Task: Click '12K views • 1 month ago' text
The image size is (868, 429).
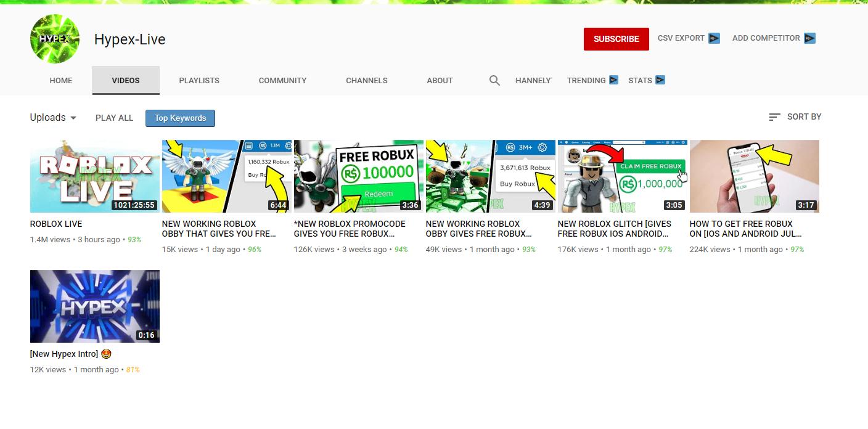Action: pos(75,369)
